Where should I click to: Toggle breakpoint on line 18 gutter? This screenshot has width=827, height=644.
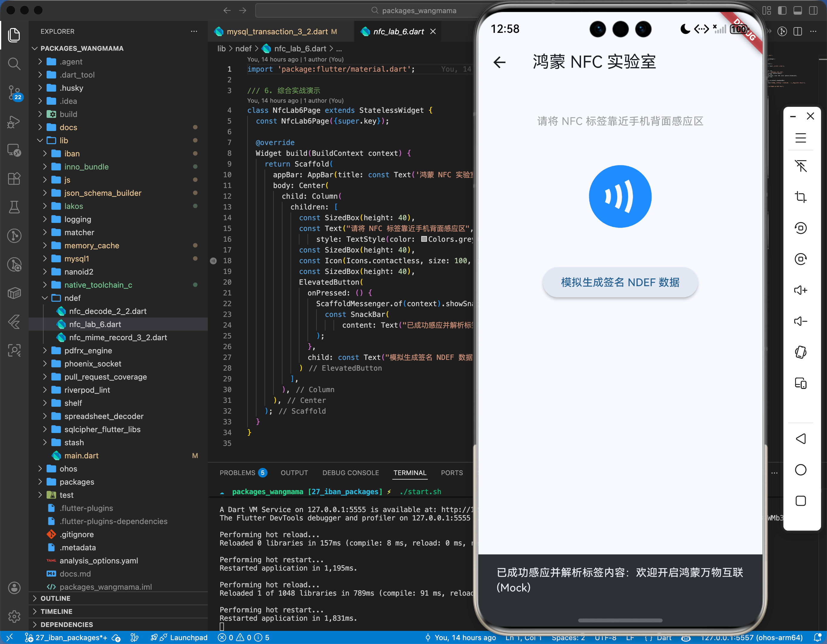pos(213,261)
